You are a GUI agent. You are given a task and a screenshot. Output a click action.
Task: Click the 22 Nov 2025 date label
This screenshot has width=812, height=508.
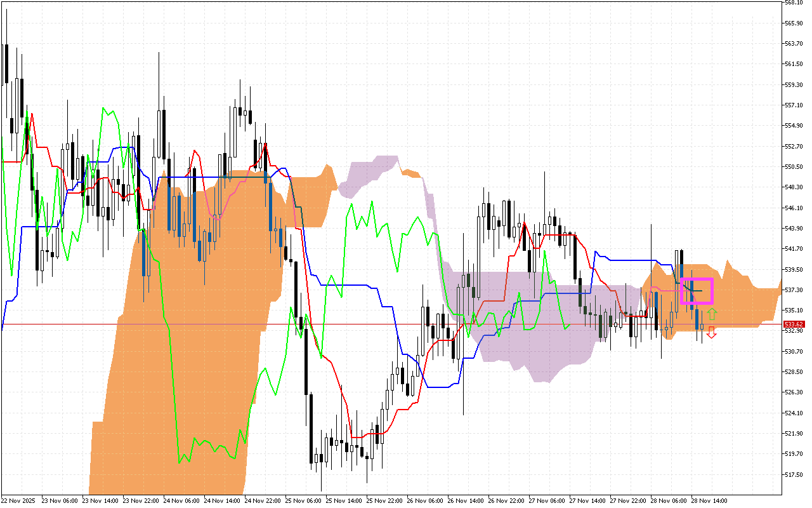pos(18,501)
